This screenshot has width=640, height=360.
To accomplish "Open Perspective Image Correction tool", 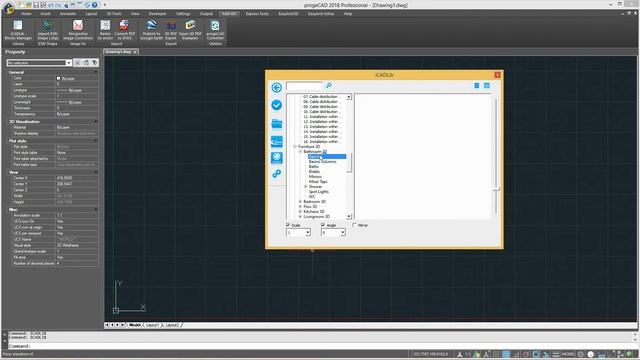I will pos(78,30).
